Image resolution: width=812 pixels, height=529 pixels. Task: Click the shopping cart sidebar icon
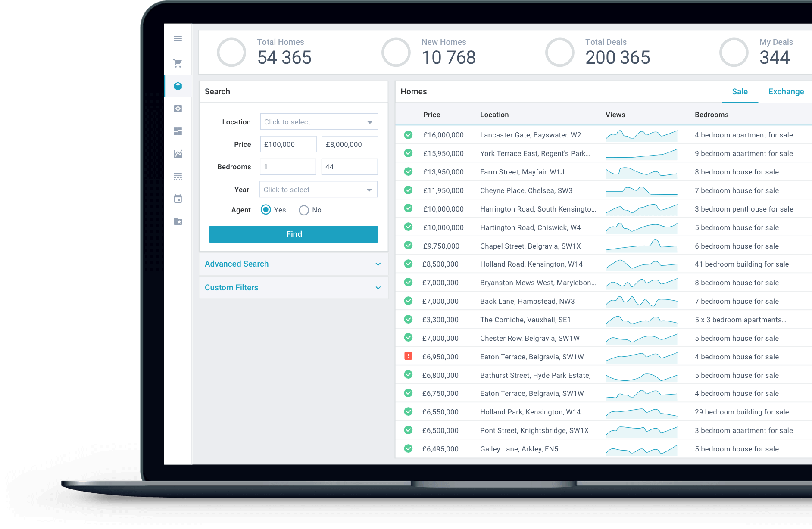(x=178, y=63)
